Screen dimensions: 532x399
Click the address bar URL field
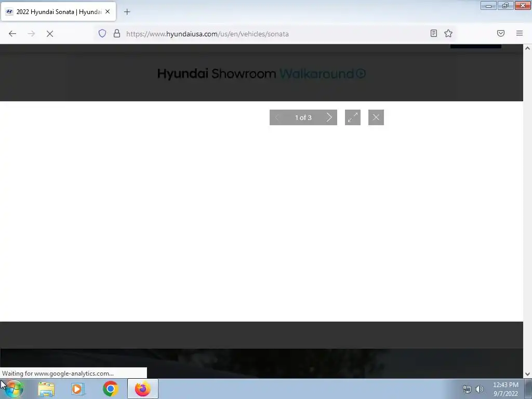click(x=275, y=34)
